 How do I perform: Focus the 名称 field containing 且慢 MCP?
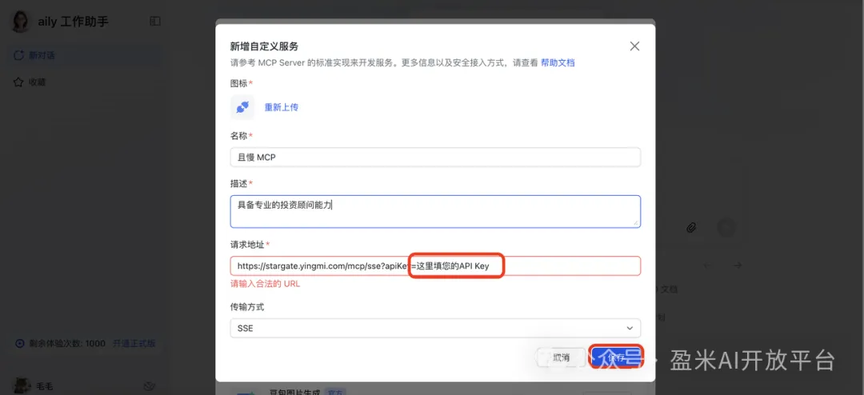(x=435, y=157)
